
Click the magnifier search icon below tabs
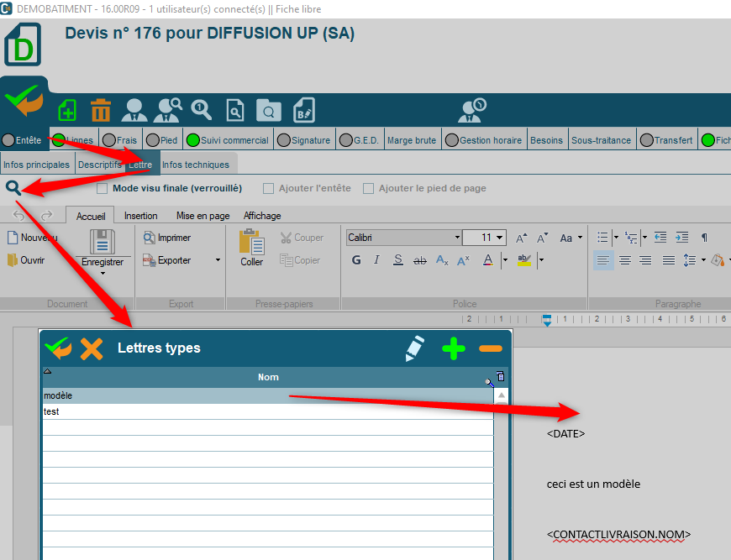(x=13, y=188)
